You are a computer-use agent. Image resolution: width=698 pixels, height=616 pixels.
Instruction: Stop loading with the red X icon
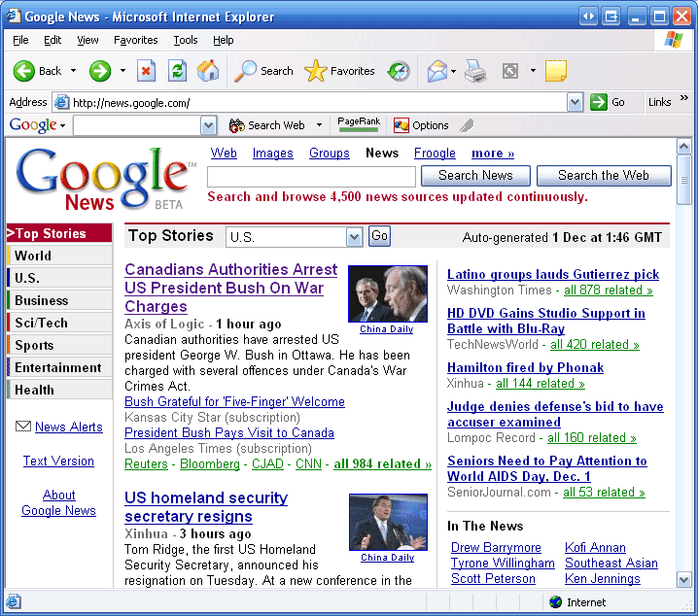click(146, 71)
